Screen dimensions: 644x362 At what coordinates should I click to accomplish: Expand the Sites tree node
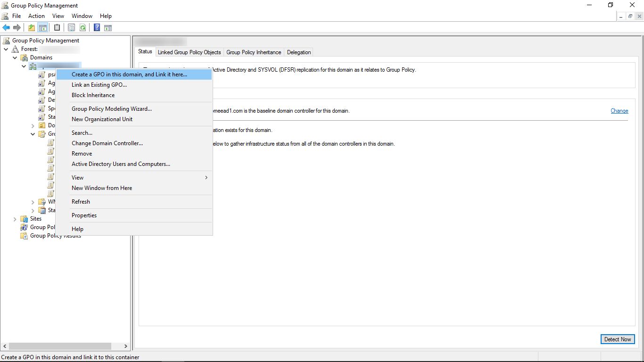(15, 219)
